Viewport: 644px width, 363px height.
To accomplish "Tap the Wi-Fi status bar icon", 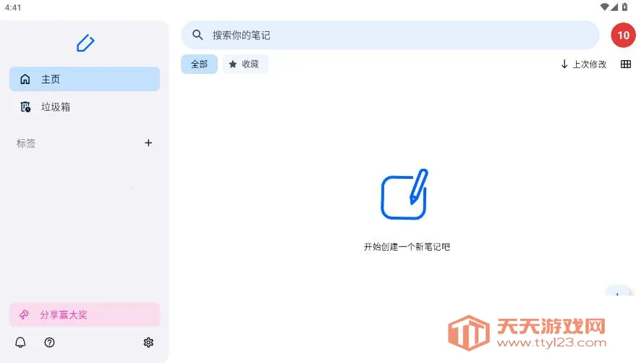I will pyautogui.click(x=604, y=7).
